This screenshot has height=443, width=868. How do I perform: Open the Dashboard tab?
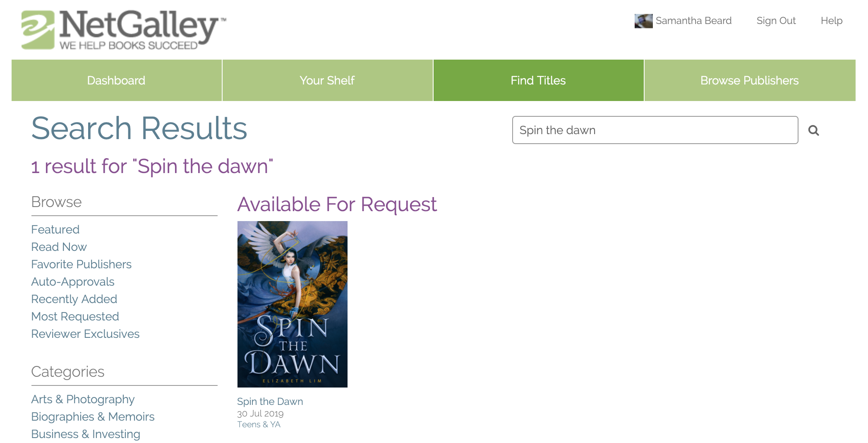pos(116,80)
